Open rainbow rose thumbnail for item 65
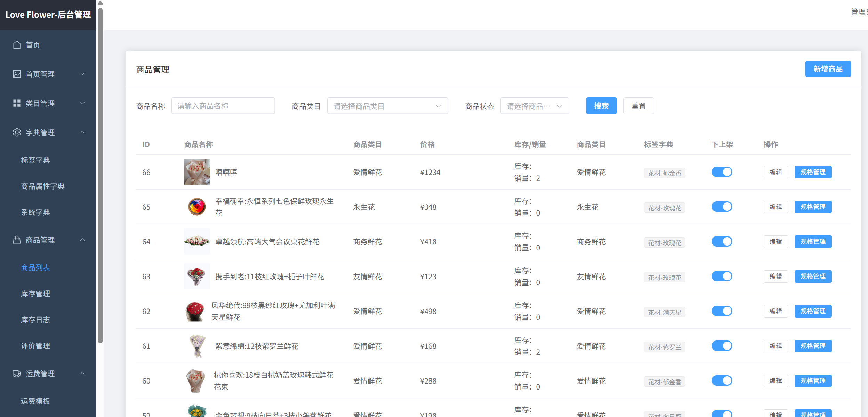The width and height of the screenshot is (868, 417). pyautogui.click(x=197, y=207)
